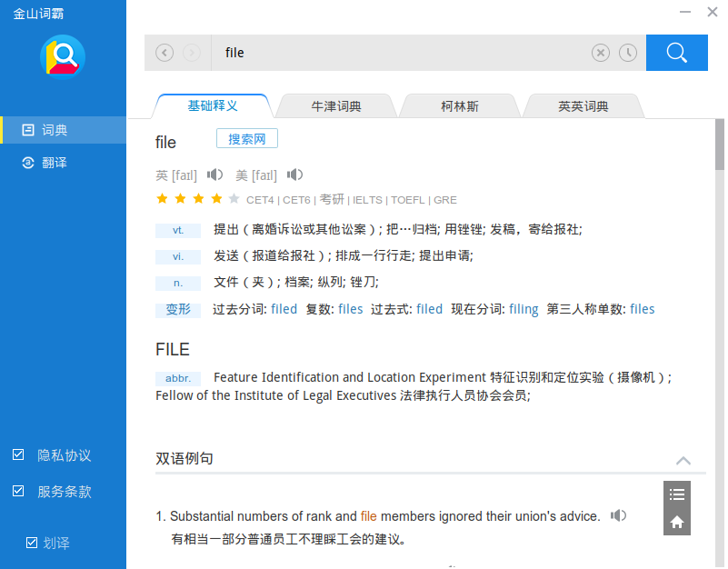Toggle the 服务条款 checkbox
The image size is (728, 569).
(x=18, y=491)
